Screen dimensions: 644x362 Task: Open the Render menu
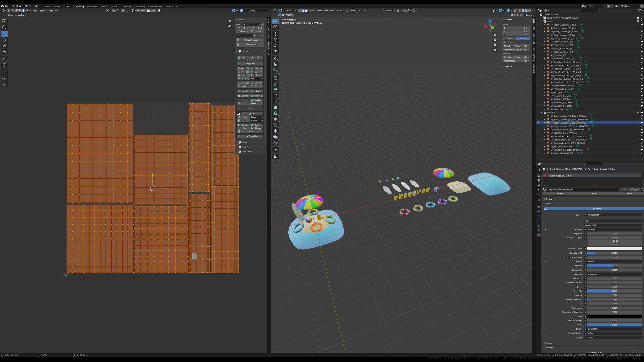[x=19, y=6]
